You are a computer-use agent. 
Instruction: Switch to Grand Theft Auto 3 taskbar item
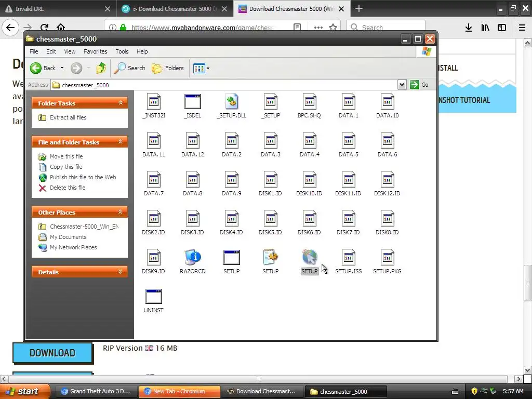point(96,391)
